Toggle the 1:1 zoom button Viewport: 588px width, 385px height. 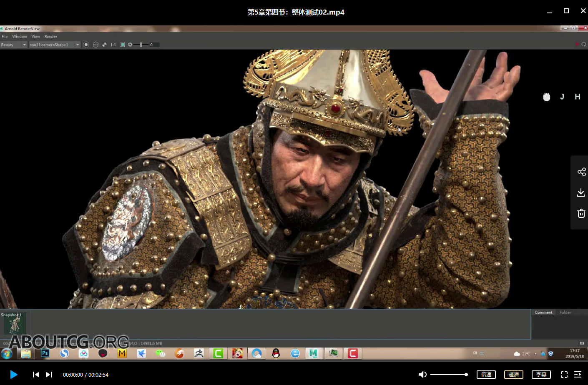click(113, 45)
